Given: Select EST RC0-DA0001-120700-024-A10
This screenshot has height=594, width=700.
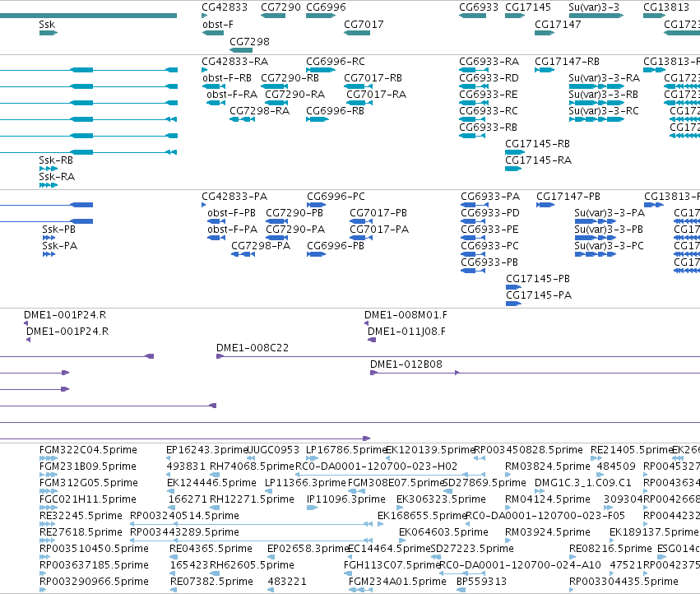Looking at the screenshot, I should point(520,565).
